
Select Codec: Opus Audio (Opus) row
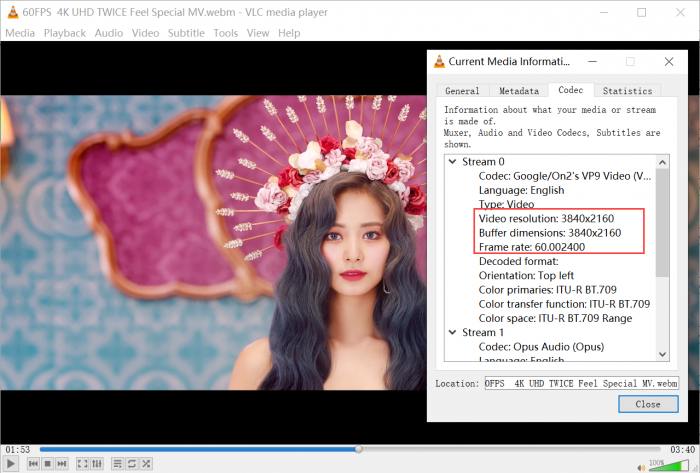pyautogui.click(x=541, y=347)
